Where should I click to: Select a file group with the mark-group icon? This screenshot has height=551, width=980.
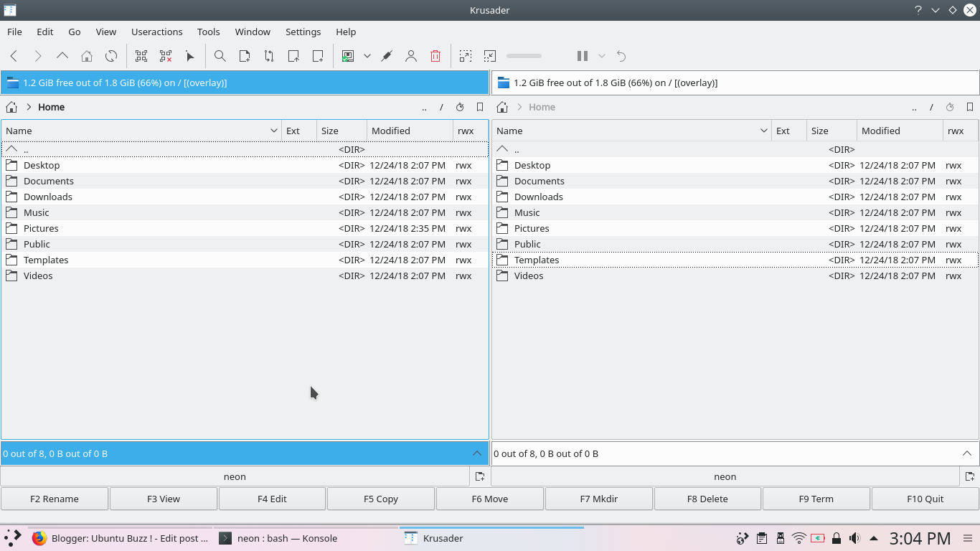[141, 55]
